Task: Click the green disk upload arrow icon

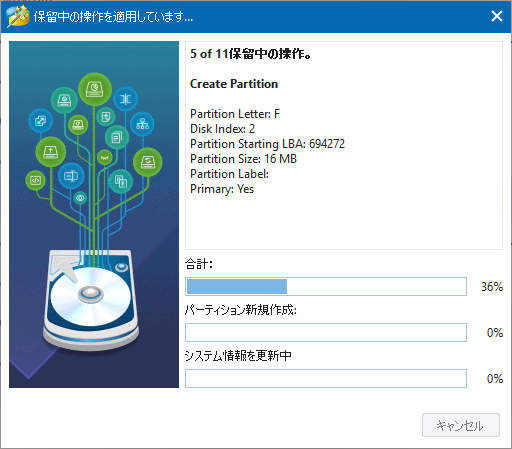Action: pos(51,152)
